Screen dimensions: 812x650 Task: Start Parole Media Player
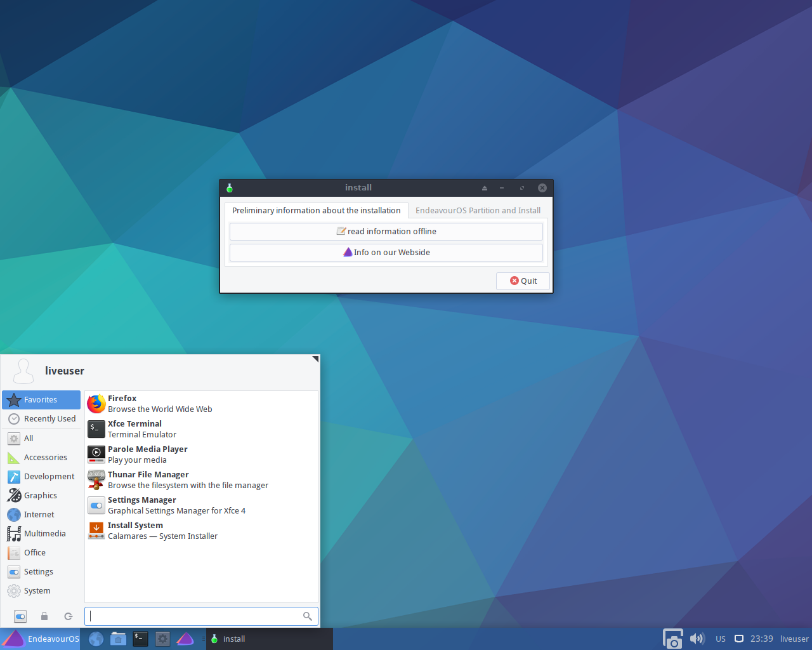point(201,454)
